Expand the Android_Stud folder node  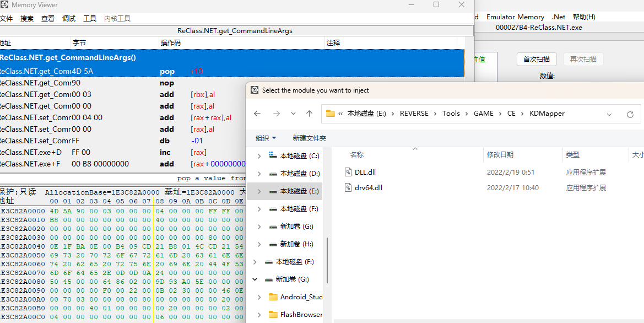point(259,297)
